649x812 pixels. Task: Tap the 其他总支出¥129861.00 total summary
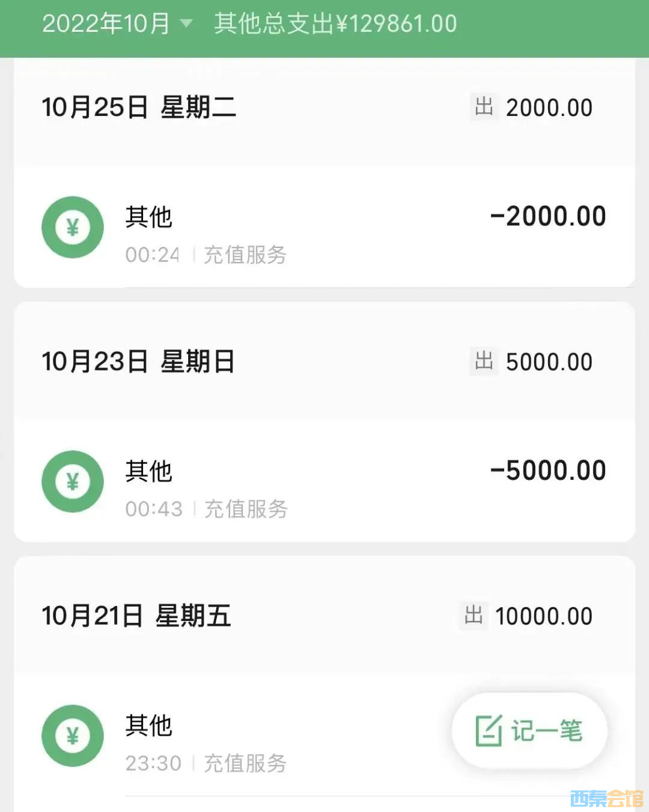coord(335,24)
